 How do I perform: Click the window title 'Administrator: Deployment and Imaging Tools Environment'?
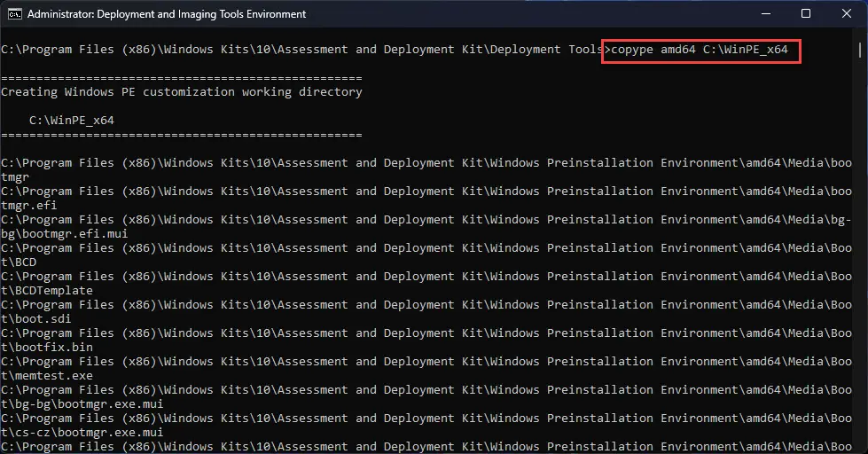[167, 14]
